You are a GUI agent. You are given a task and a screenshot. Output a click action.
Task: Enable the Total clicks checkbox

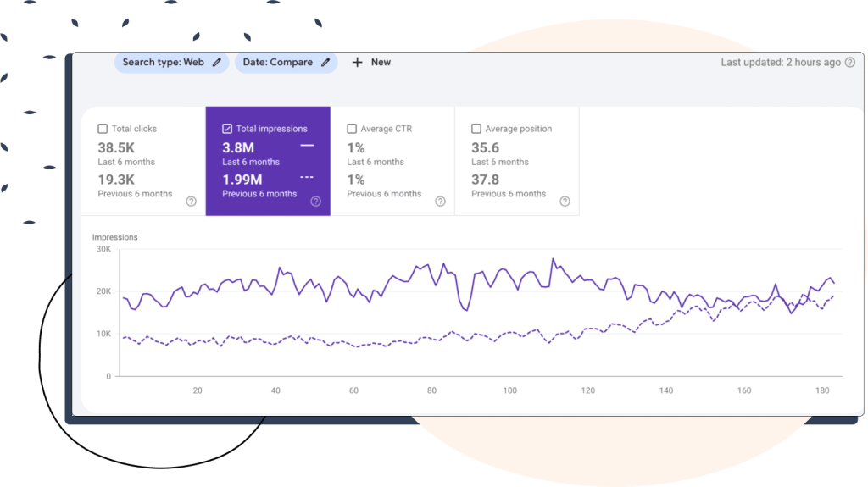(103, 129)
